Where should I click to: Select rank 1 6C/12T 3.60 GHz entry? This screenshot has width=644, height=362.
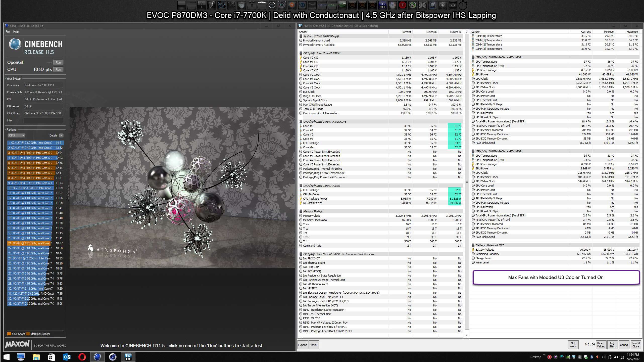(35, 143)
